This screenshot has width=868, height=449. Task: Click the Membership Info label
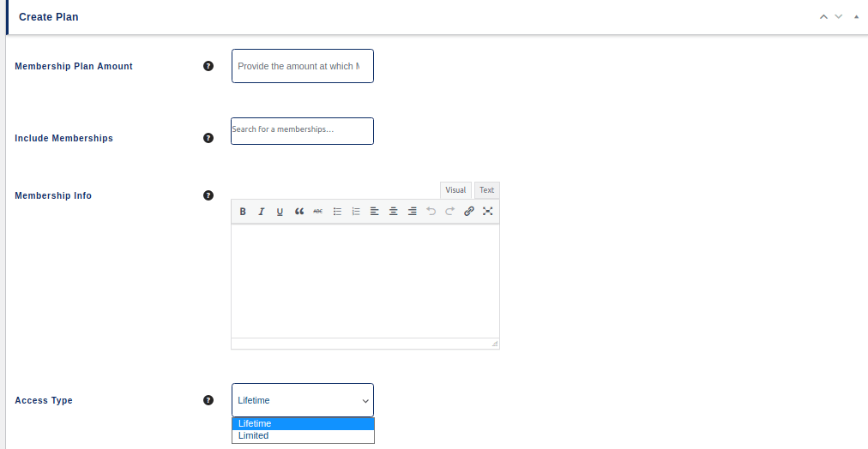53,195
